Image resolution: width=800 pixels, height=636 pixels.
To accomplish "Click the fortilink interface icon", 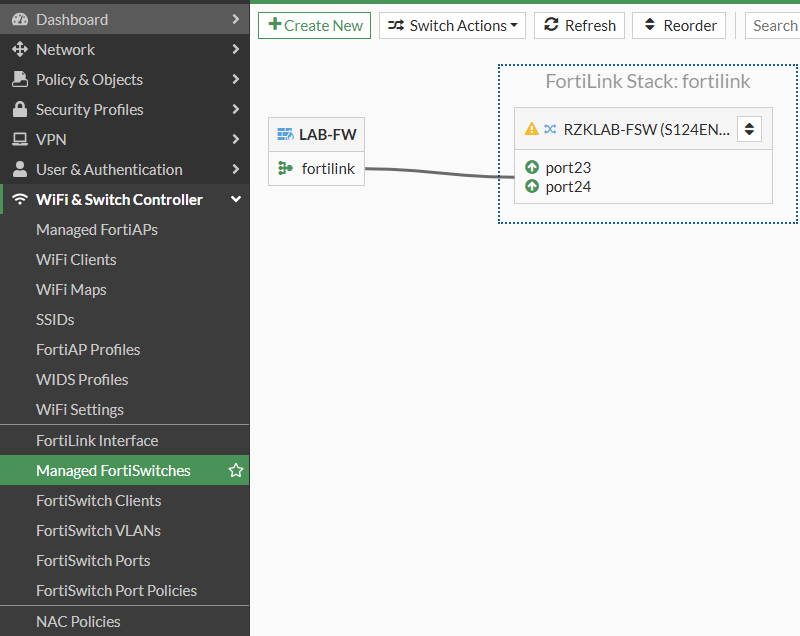I will click(x=285, y=168).
